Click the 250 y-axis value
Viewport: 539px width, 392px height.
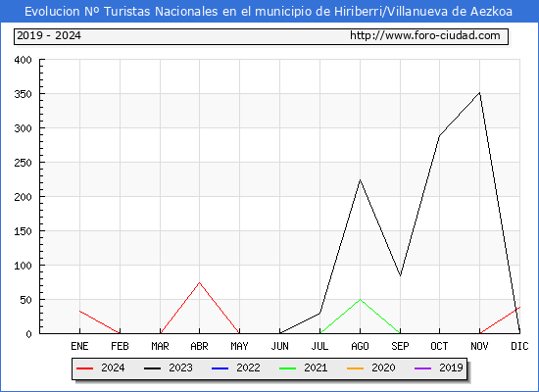(x=23, y=163)
